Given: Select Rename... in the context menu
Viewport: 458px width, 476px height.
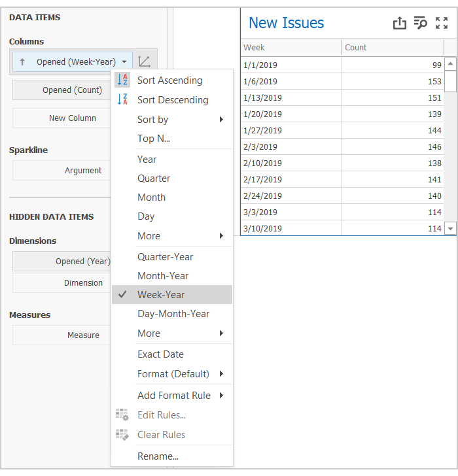Looking at the screenshot, I should (158, 456).
